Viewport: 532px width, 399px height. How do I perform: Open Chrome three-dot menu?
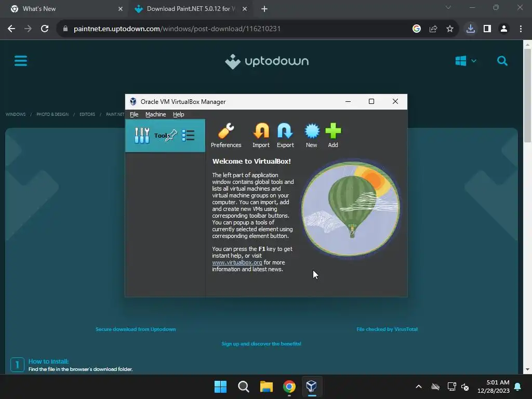click(x=521, y=29)
